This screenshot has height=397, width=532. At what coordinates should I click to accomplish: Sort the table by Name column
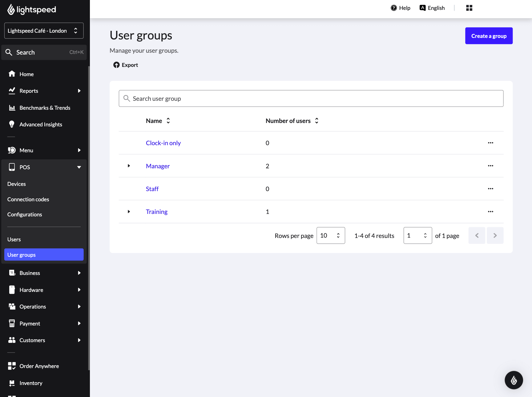coord(168,121)
